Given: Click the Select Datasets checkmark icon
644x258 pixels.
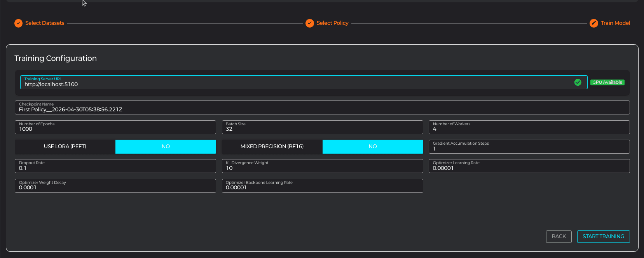Looking at the screenshot, I should coord(18,23).
